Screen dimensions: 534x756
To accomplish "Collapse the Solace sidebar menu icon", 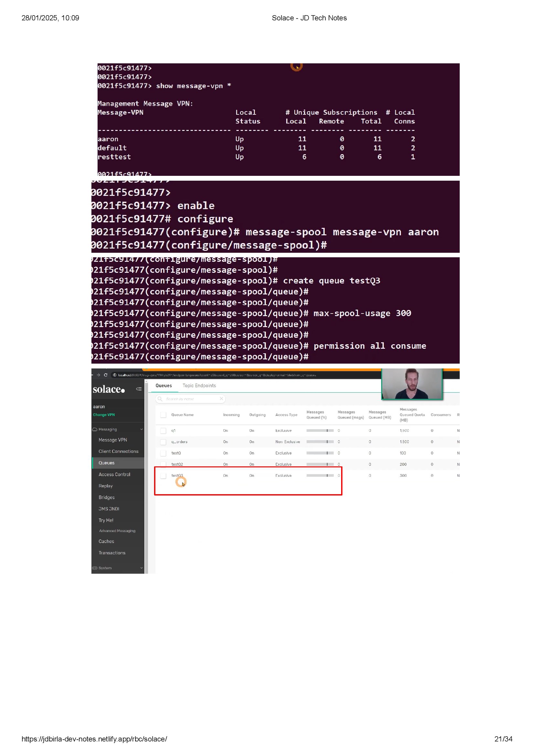I will tap(139, 389).
